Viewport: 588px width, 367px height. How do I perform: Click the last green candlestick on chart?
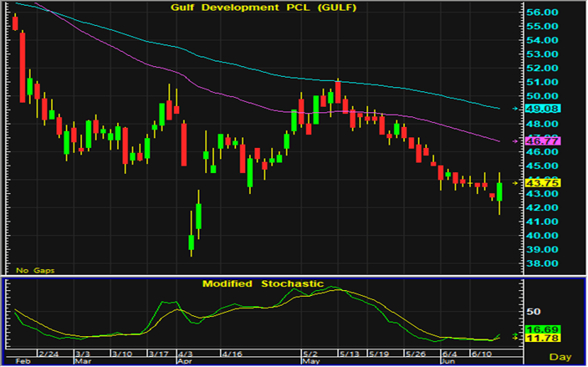500,191
